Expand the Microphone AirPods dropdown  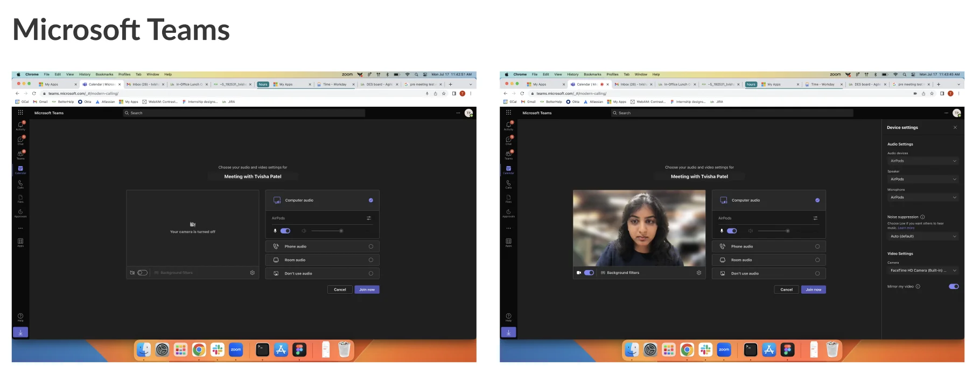pyautogui.click(x=923, y=197)
